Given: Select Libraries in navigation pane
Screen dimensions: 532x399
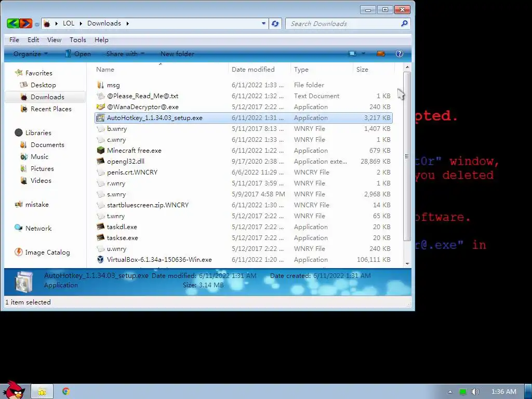Looking at the screenshot, I should (38, 132).
